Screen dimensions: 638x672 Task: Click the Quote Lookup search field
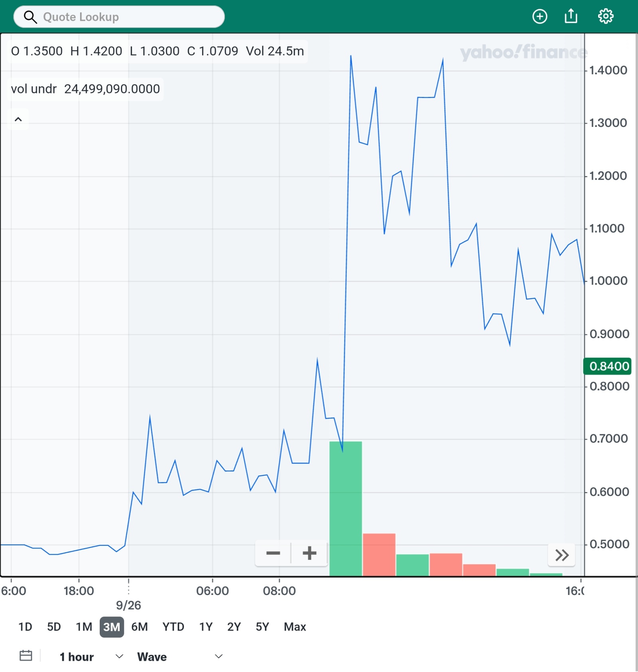[119, 17]
